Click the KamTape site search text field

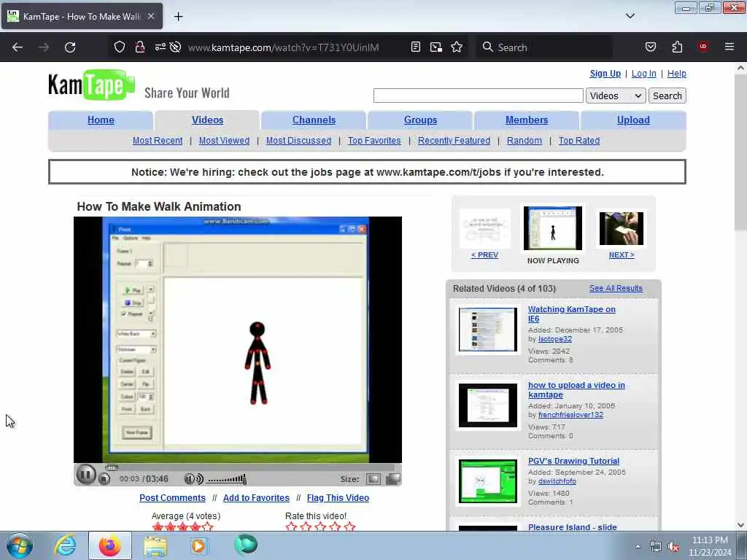479,96
